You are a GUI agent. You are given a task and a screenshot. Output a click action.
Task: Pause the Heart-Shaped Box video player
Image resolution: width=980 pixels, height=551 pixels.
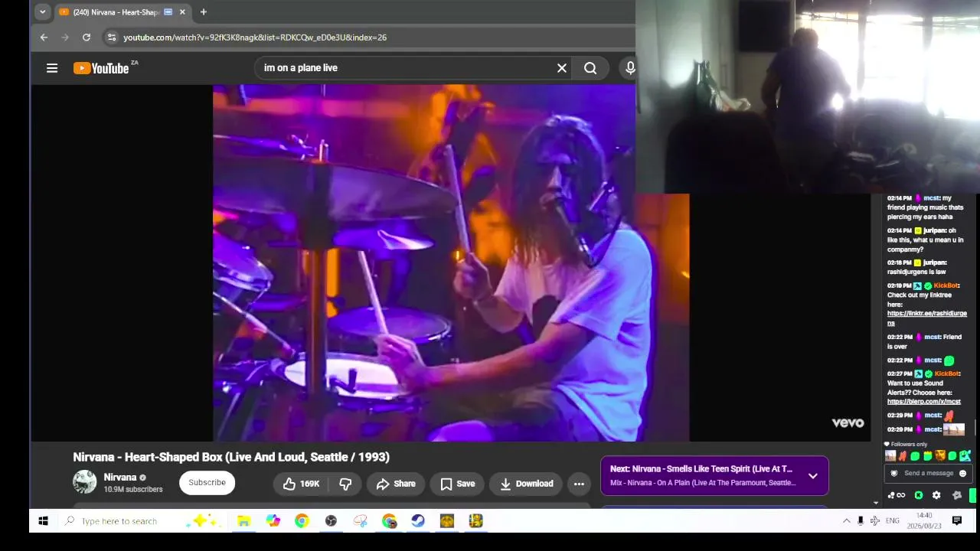tap(451, 262)
